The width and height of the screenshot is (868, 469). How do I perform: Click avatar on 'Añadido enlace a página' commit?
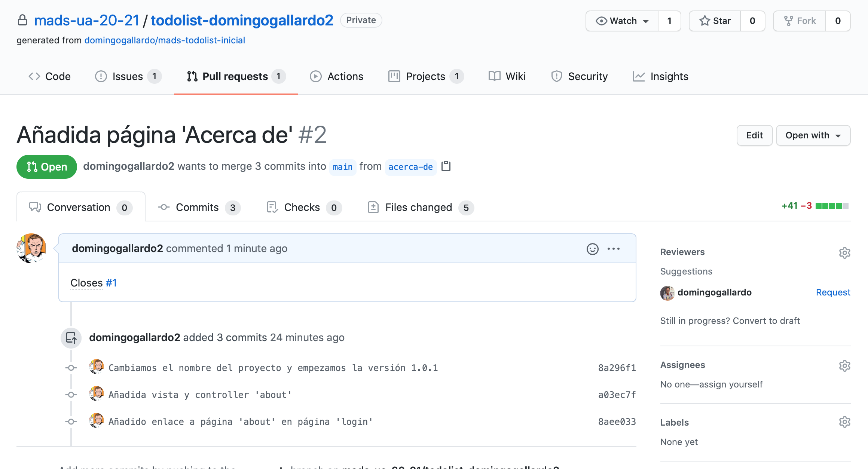[97, 420]
